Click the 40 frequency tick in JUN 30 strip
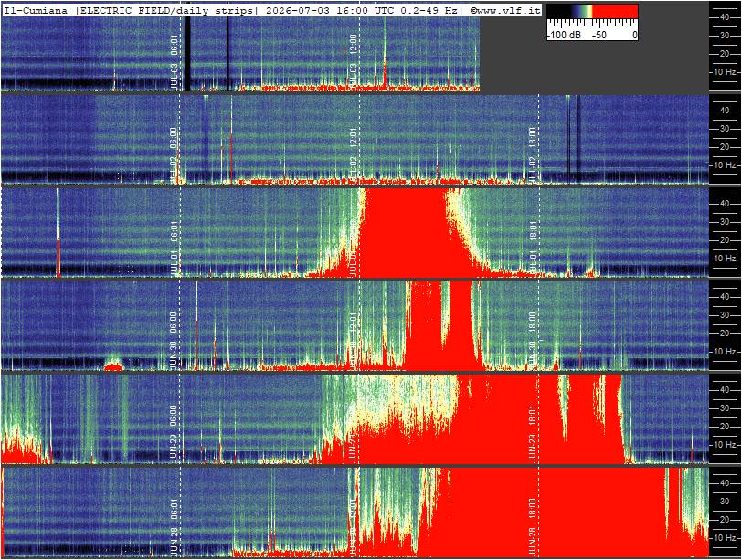The height and width of the screenshot is (560, 742). tap(724, 297)
